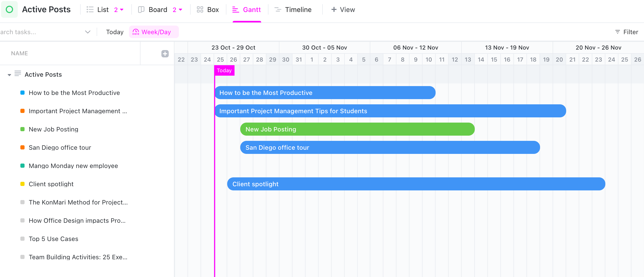Open the List view count dropdown

click(x=119, y=10)
